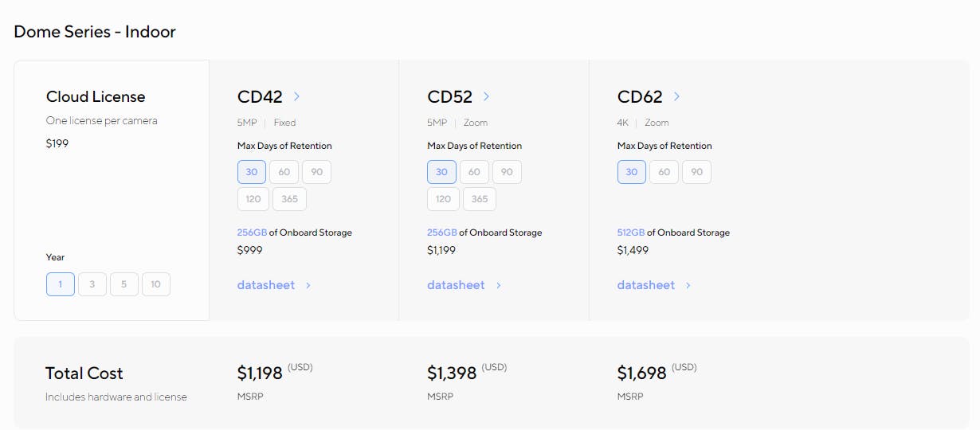Click the arrow icon next to CD42
The image size is (980, 430).
coord(296,96)
